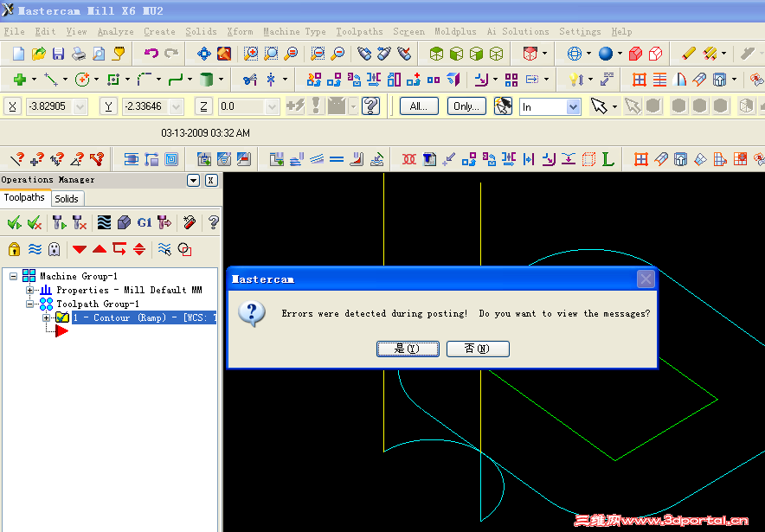
Task: Expand Properties - Mill Default MM node
Action: pyautogui.click(x=29, y=290)
